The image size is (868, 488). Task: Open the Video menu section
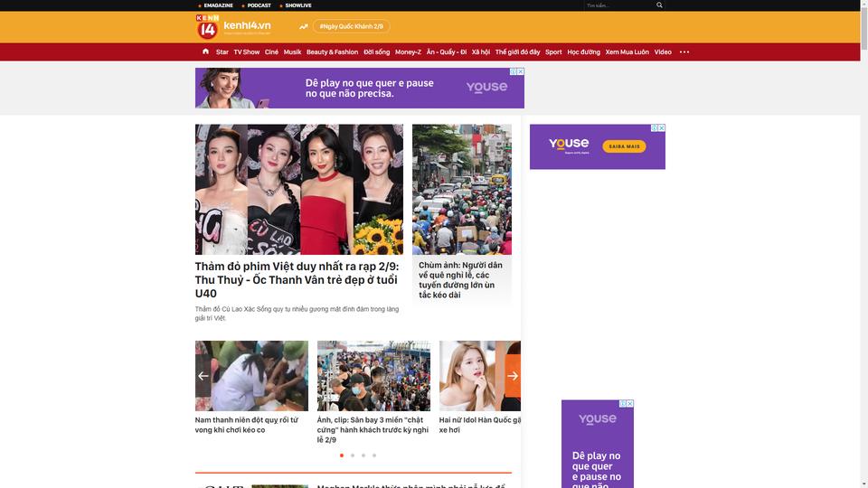663,52
